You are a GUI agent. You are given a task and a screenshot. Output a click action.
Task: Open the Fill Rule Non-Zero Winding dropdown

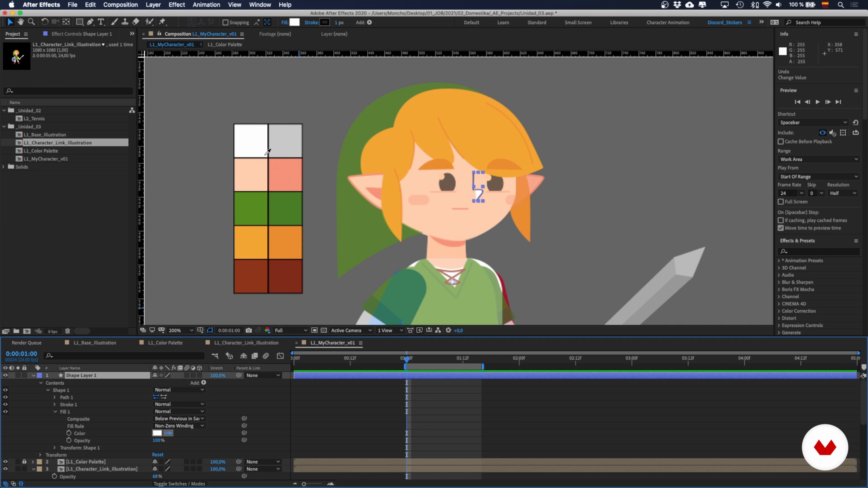tap(179, 426)
